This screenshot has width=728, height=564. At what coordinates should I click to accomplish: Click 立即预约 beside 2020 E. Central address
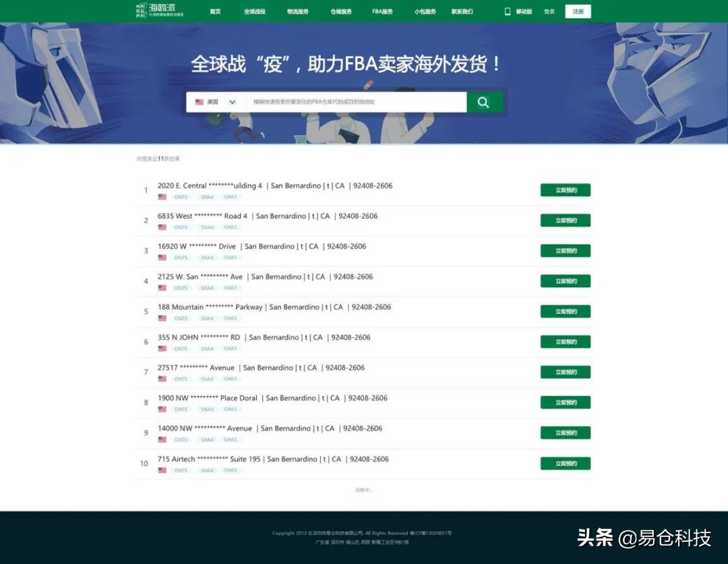click(565, 190)
